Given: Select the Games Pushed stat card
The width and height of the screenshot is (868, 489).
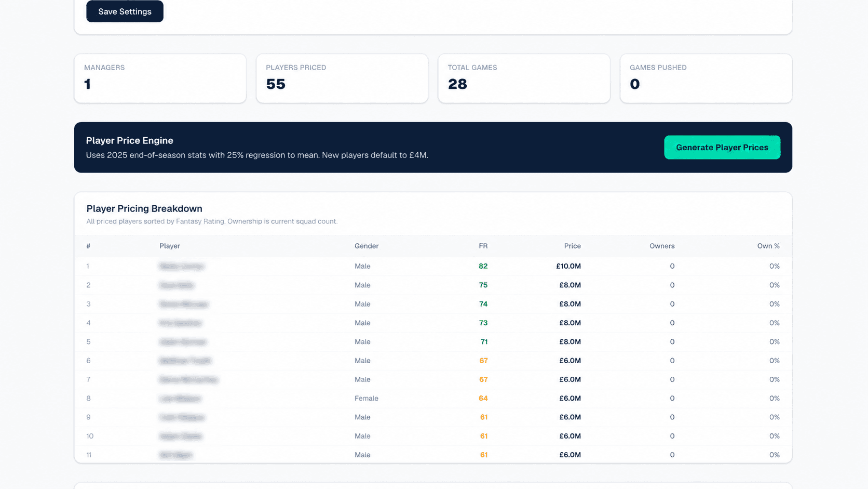Looking at the screenshot, I should [x=706, y=78].
